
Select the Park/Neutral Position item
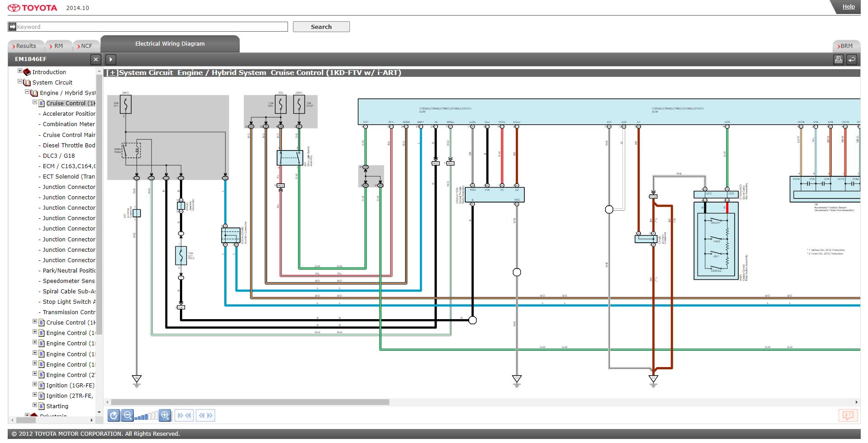click(69, 271)
